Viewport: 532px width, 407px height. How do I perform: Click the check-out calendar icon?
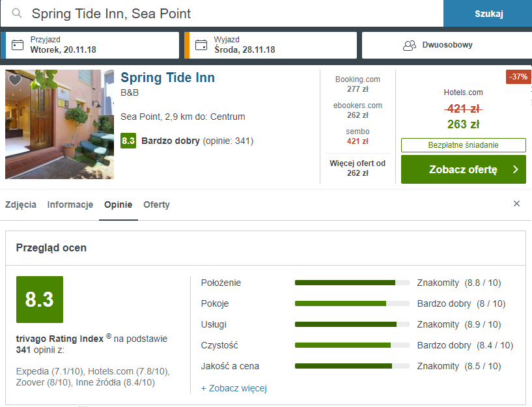pos(202,45)
